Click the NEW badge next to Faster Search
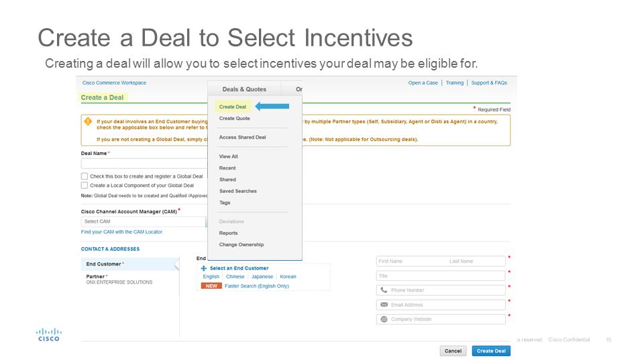Image resolution: width=644 pixels, height=362 pixels. click(x=211, y=286)
